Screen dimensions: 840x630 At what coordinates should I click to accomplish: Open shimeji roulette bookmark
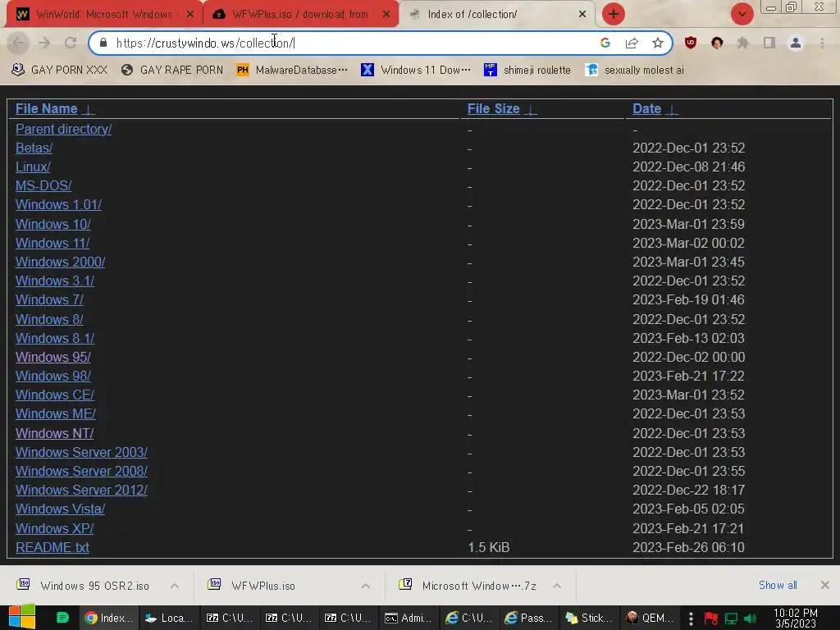pos(527,71)
